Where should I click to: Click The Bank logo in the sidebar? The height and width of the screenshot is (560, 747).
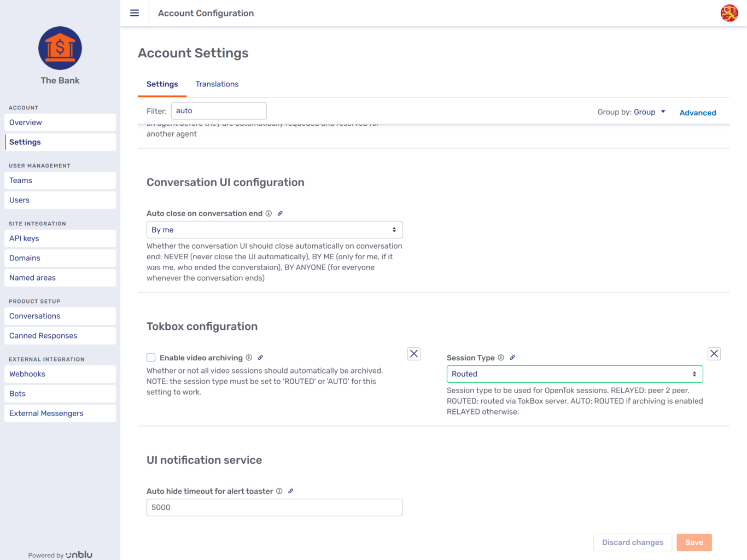pos(60,48)
